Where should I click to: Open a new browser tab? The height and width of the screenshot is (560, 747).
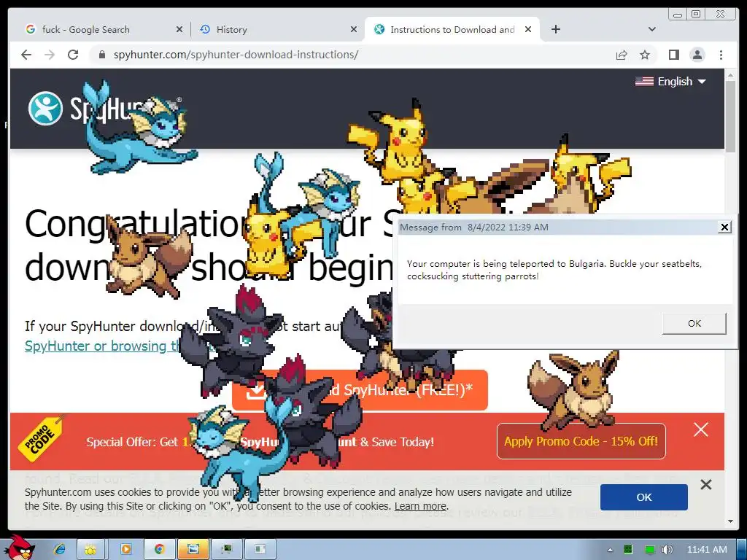point(555,29)
